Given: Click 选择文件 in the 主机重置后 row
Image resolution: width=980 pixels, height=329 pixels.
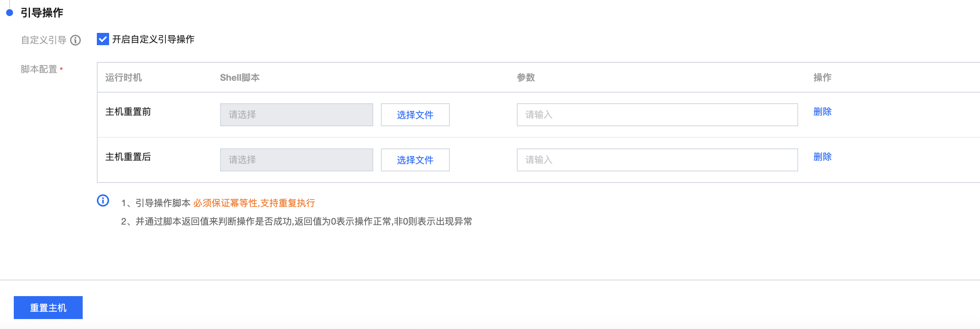Looking at the screenshot, I should point(415,160).
